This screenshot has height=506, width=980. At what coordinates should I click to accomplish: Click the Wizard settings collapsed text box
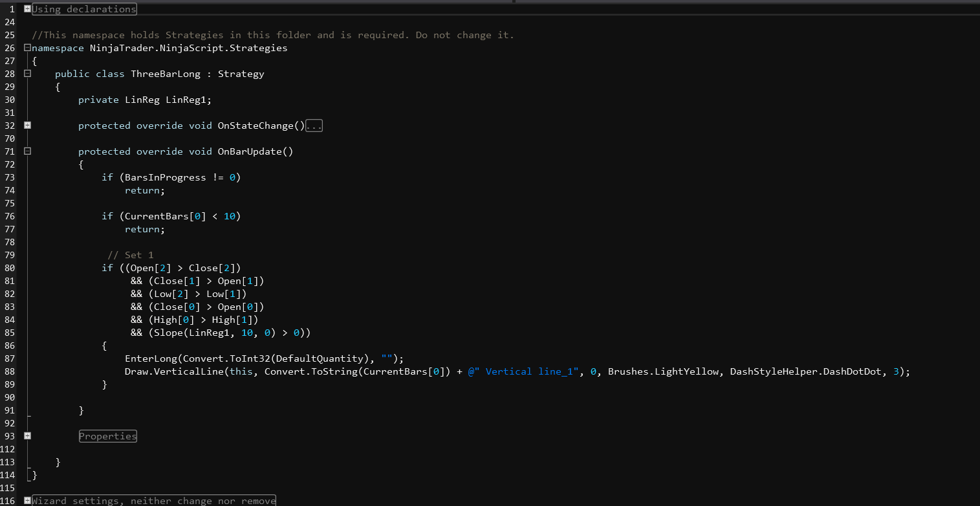coord(154,501)
